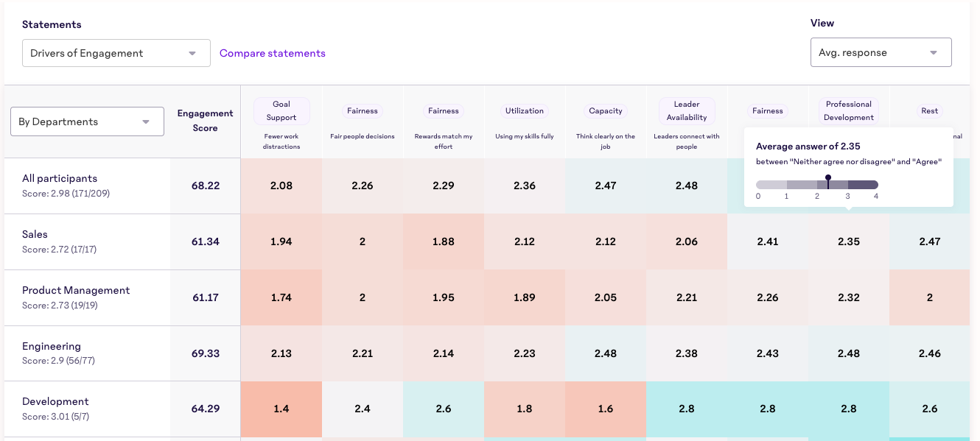Select the Sales department row label
980x441 pixels.
pyautogui.click(x=35, y=234)
